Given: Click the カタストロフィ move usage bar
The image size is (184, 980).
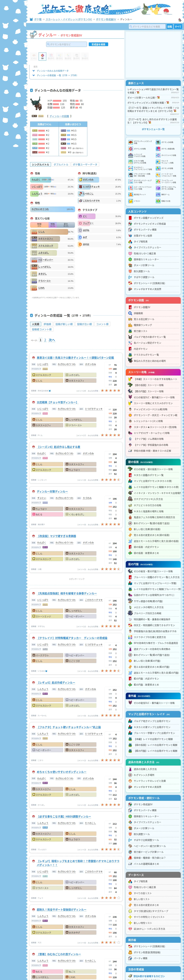Looking at the screenshot, I should click(53, 239).
